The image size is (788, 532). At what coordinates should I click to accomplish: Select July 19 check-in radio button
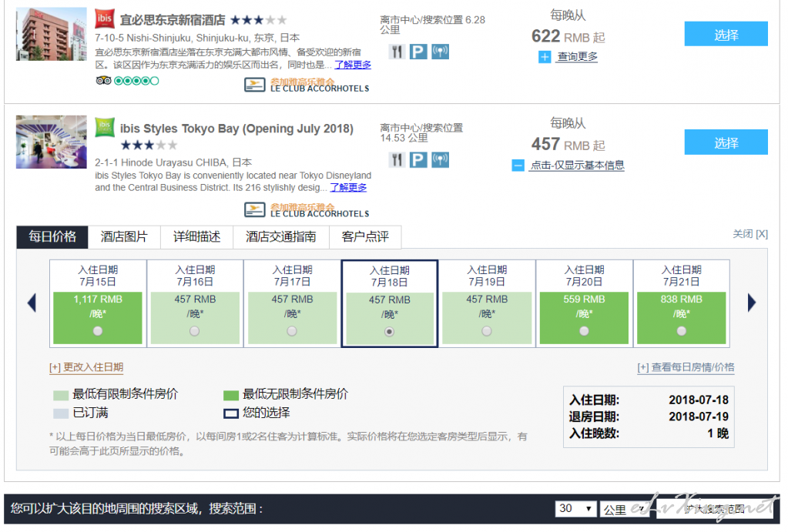[487, 331]
